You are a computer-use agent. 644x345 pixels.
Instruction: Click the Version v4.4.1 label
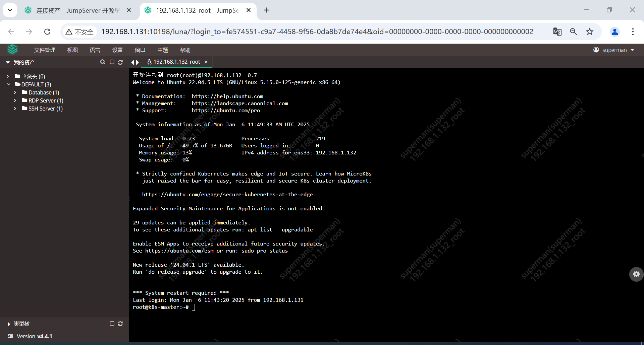[34, 336]
